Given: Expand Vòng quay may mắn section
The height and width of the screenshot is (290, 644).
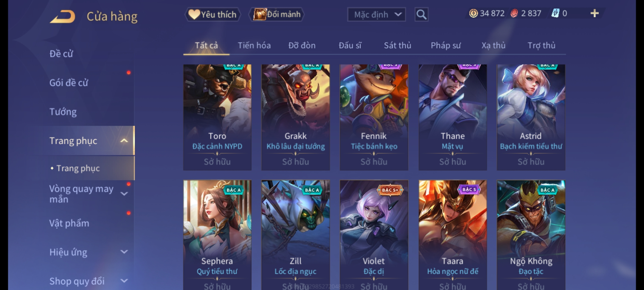Looking at the screenshot, I should 124,194.
